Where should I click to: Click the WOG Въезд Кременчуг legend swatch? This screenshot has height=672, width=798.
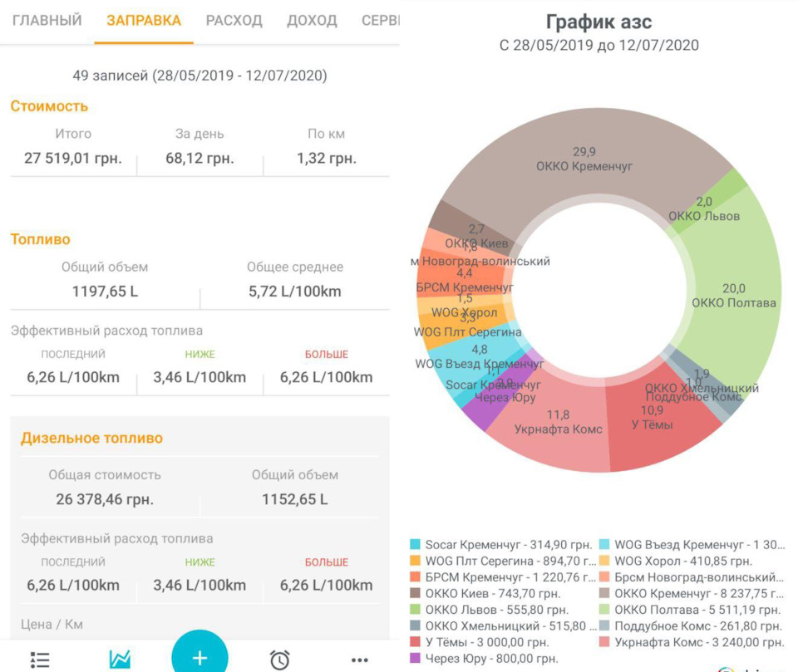coord(604,545)
